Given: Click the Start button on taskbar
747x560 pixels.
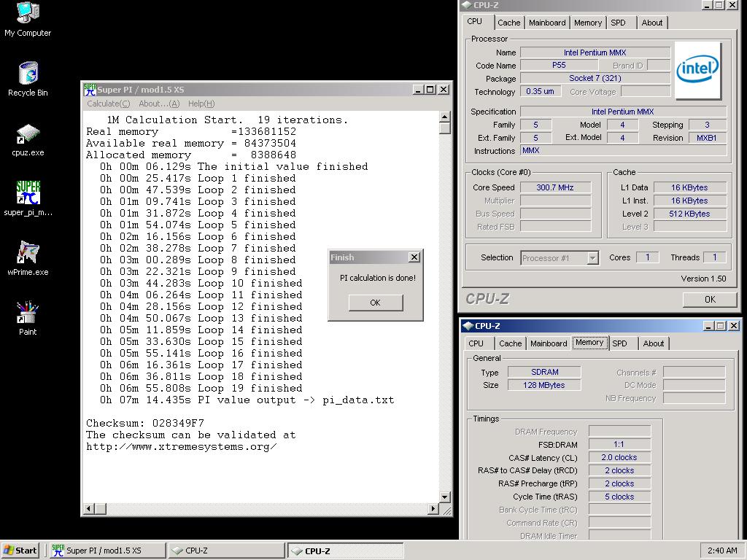Looking at the screenshot, I should [20, 551].
